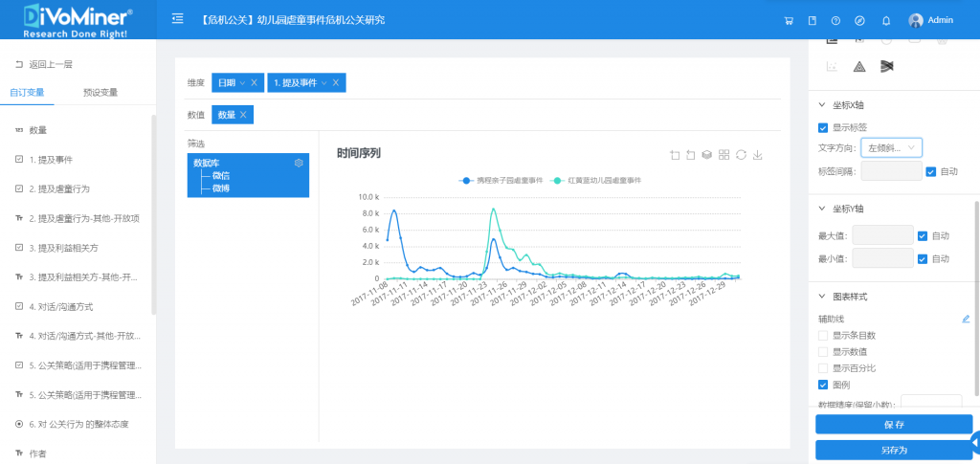Switch to the 预设变量 tab

[x=100, y=93]
